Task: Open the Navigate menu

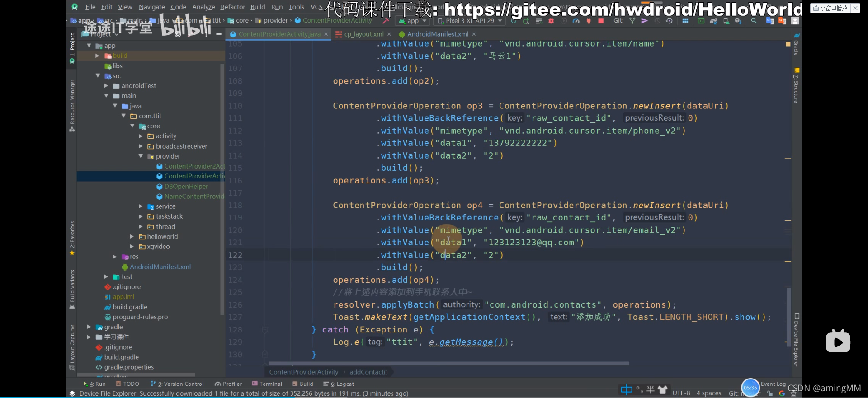Action: click(x=151, y=7)
